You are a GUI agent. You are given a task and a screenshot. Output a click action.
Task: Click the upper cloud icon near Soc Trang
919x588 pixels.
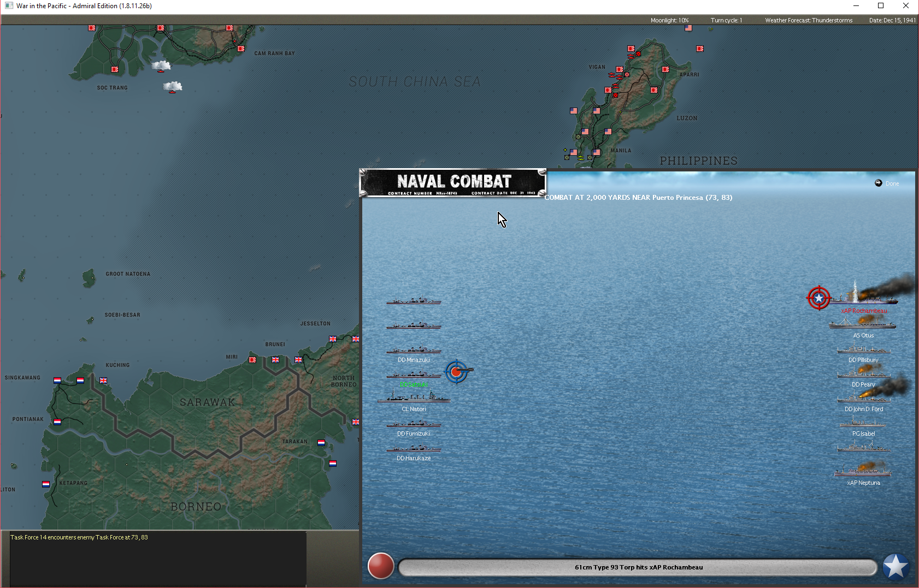(x=161, y=66)
